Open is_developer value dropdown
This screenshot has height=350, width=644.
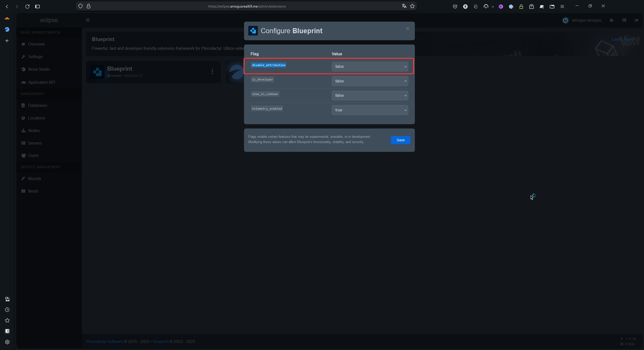click(370, 81)
